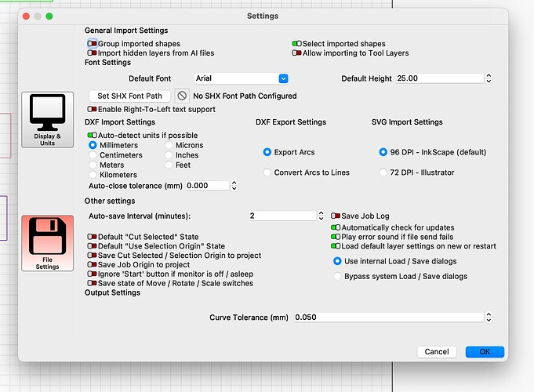Viewport: 534px width, 392px height.
Task: Enable Right-To-Left text support switch
Action: 92,109
